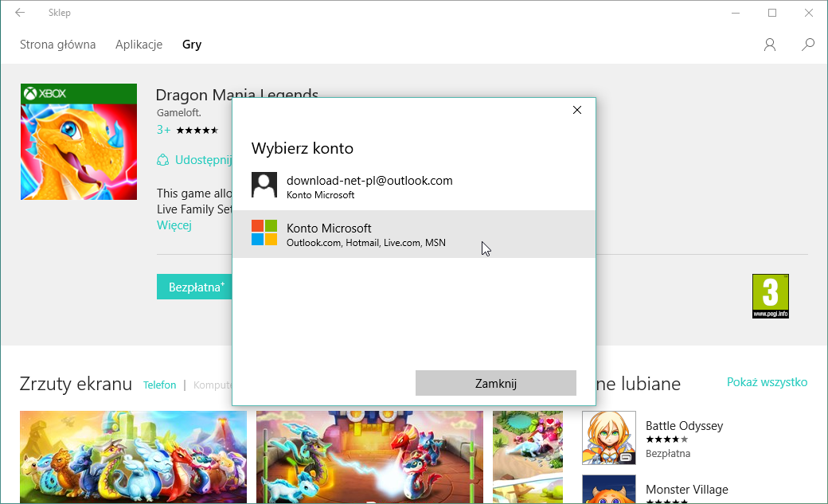Screen dimensions: 828x504
Task: Click the Dragon Mania Legends game artwork
Action: click(x=79, y=142)
